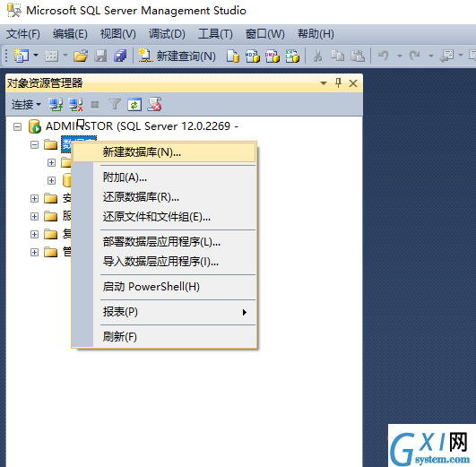Open the Undo history dropdown arrow
Viewport: 476px width, 467px height.
coord(400,56)
